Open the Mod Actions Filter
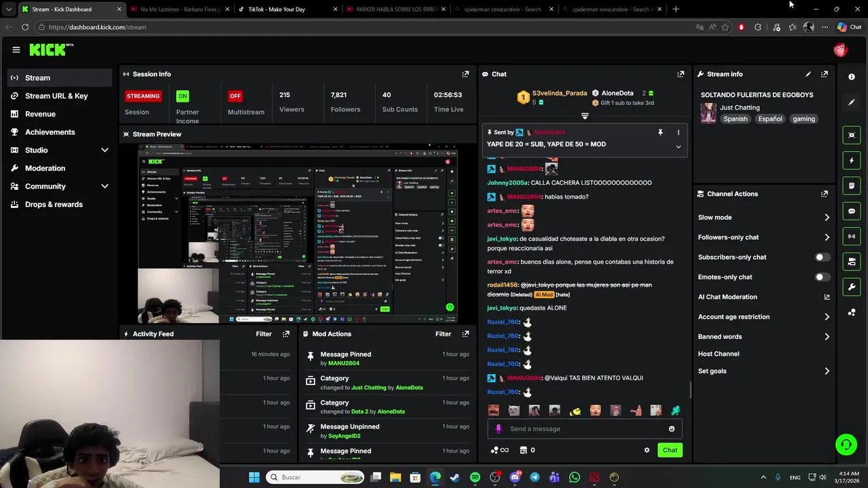The image size is (868, 488). click(x=443, y=333)
